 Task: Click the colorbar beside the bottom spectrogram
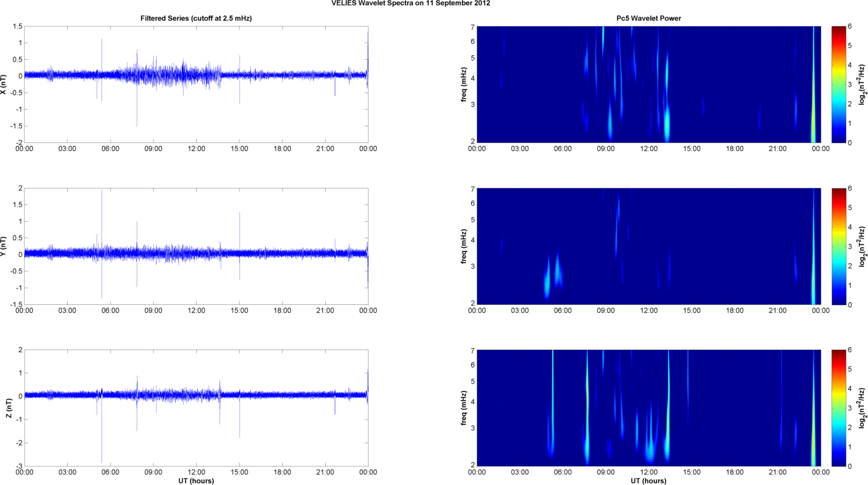pos(838,408)
